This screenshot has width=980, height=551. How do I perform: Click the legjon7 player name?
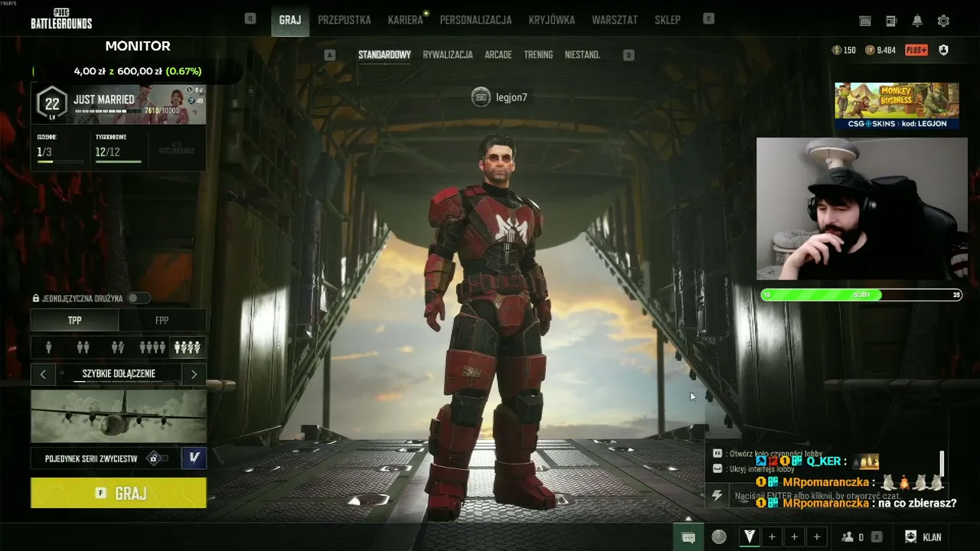click(511, 97)
